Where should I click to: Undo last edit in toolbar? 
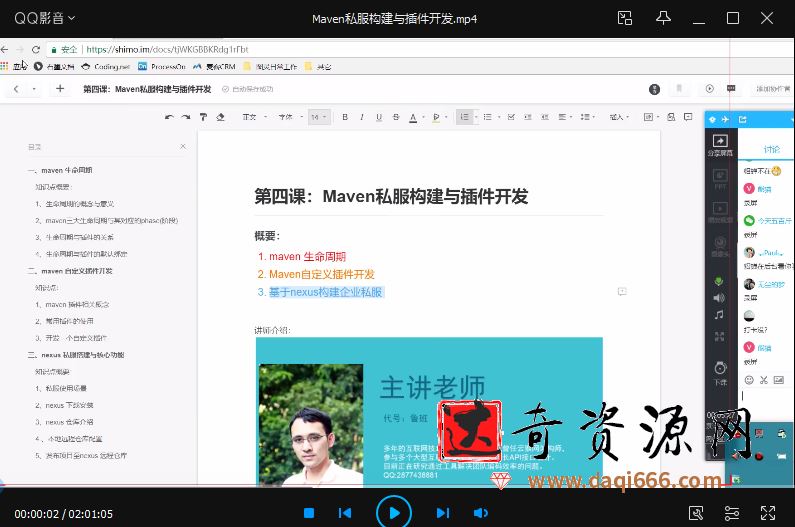[x=169, y=117]
